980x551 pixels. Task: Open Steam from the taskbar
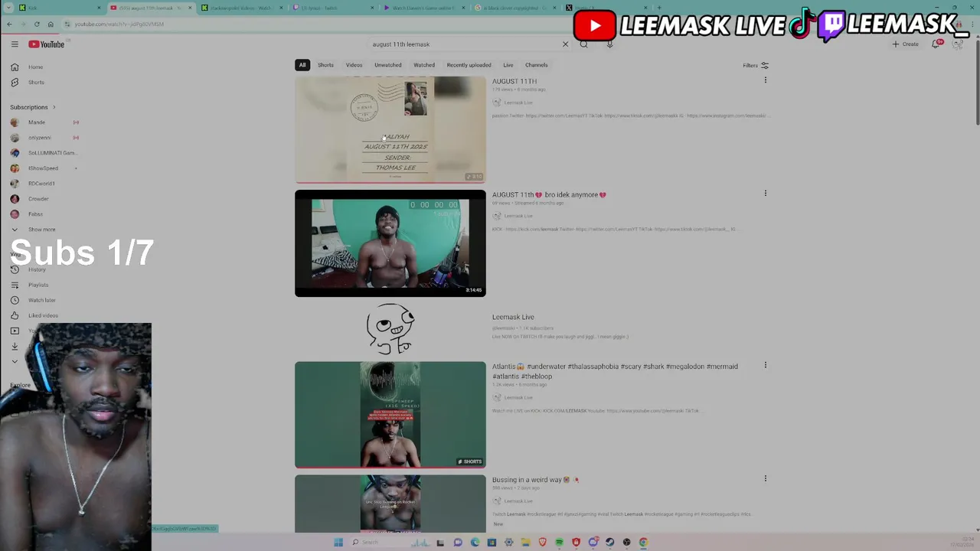tap(609, 543)
